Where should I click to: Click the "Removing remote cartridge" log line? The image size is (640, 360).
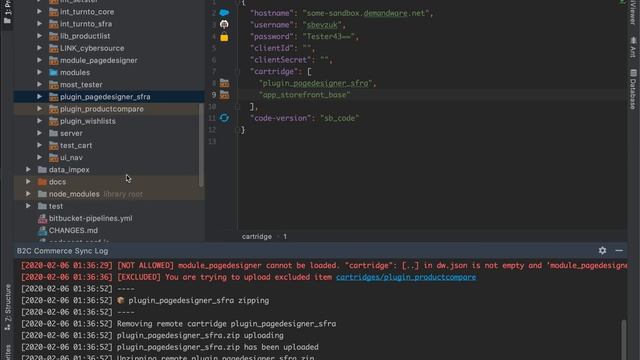click(178, 324)
